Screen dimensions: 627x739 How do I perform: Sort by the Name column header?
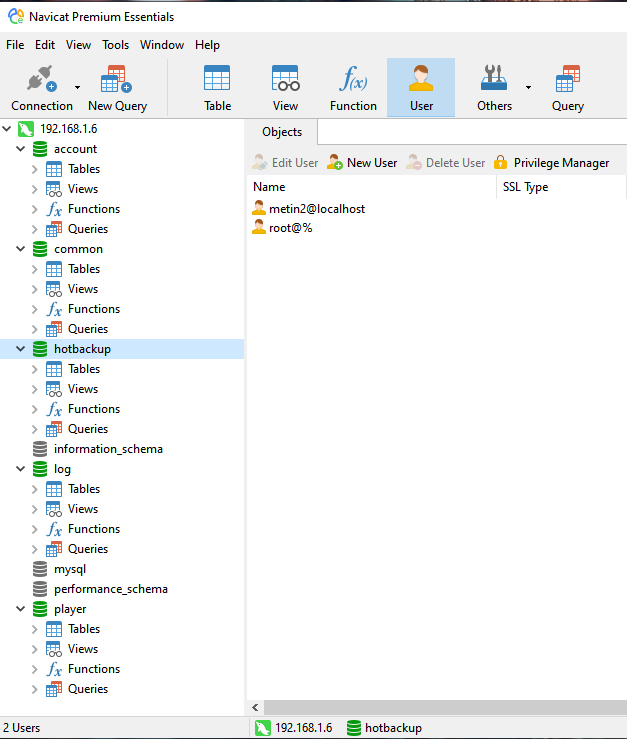(x=371, y=187)
